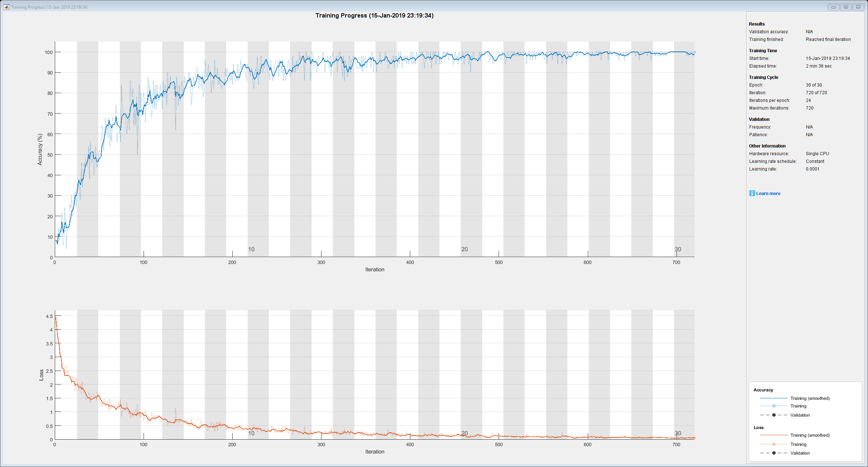Click Accuracy Training (smoothed) legend line
This screenshot has width=868, height=467.
click(x=774, y=398)
